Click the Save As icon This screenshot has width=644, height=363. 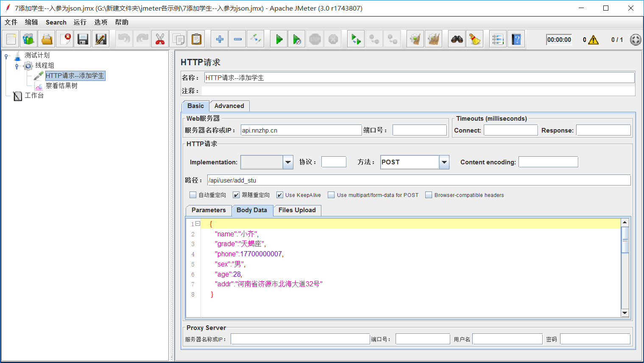[x=101, y=39]
